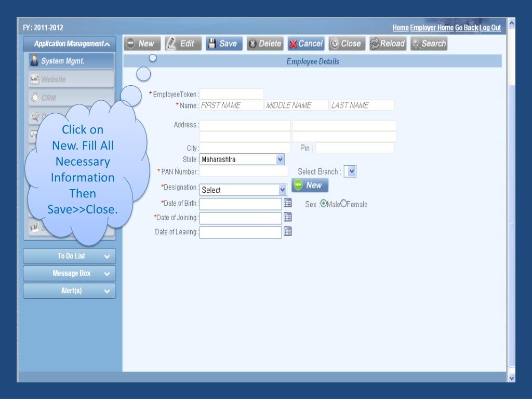Click the New toolbar button
The height and width of the screenshot is (399, 532).
point(142,44)
